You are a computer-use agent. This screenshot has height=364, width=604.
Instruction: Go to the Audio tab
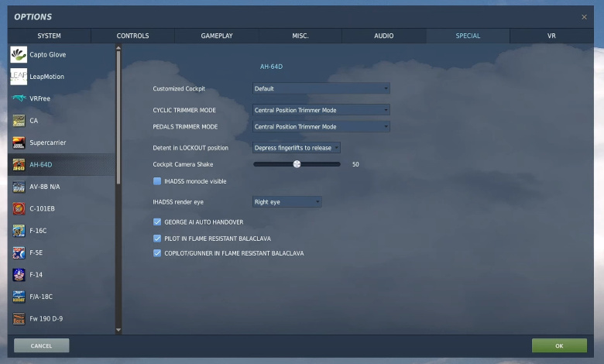click(383, 36)
